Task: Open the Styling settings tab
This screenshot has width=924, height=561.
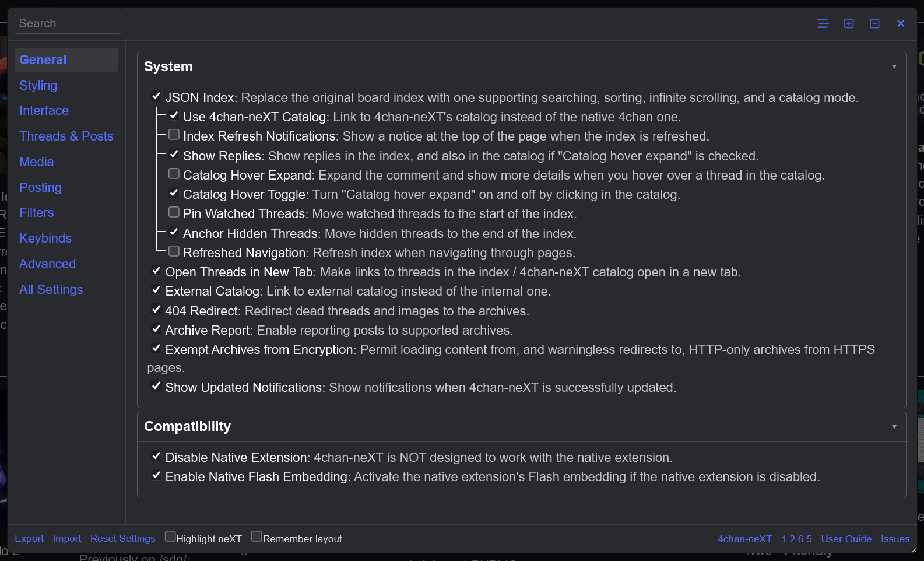Action: [x=38, y=85]
